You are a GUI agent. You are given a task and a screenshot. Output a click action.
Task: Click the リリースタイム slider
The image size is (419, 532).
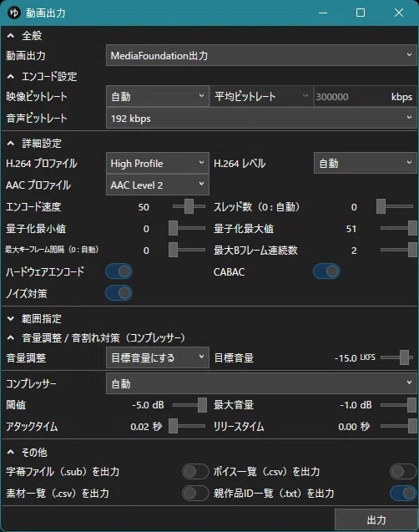click(399, 427)
